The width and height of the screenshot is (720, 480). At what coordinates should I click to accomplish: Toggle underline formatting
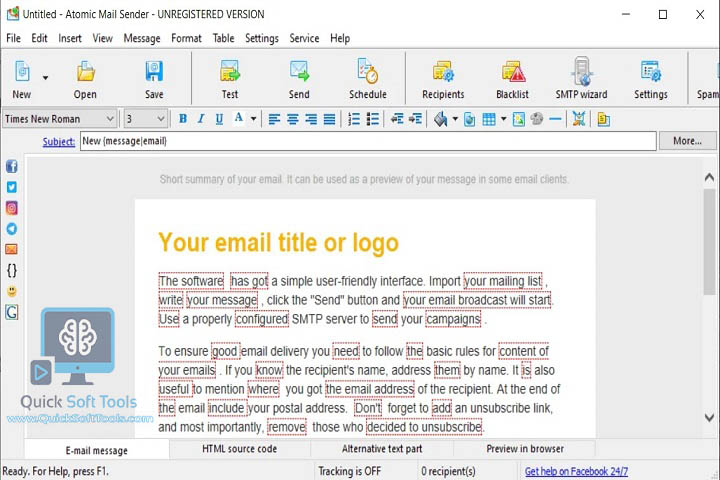point(219,119)
